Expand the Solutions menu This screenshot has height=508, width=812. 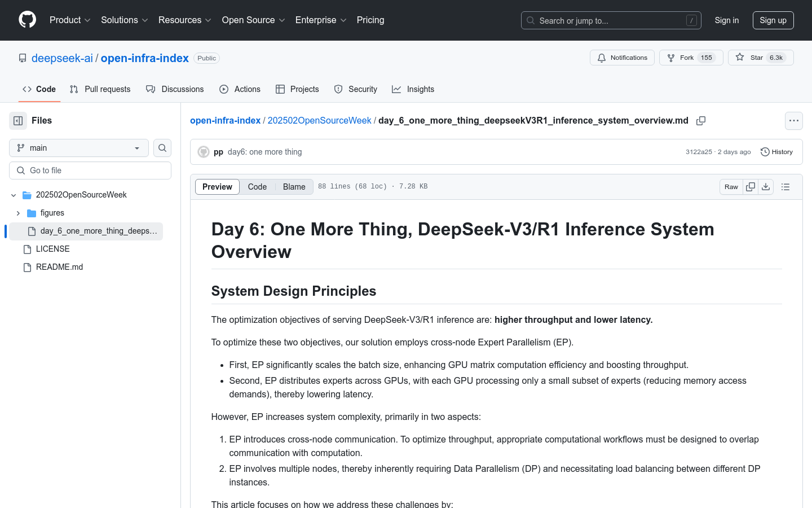point(125,20)
